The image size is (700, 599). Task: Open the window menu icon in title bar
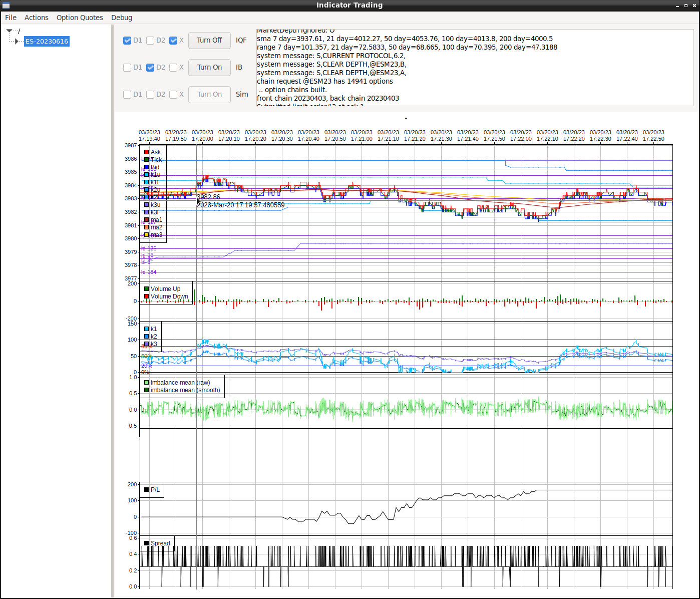6,5
